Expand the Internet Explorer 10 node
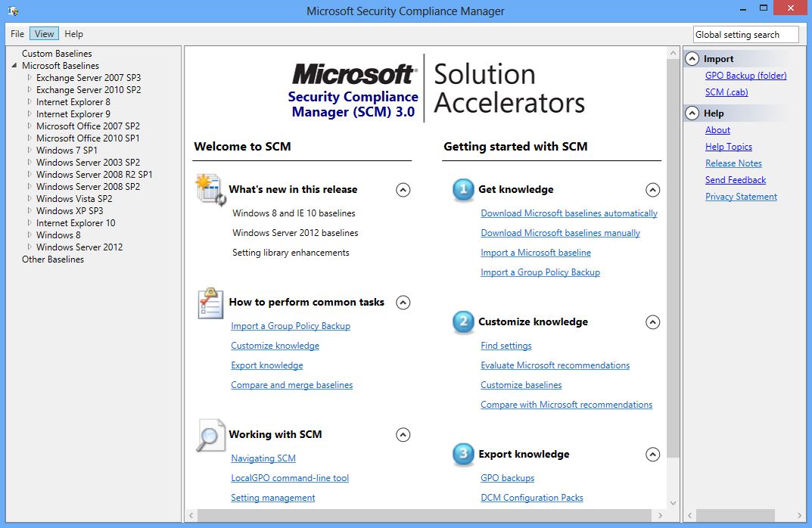Image resolution: width=812 pixels, height=528 pixels. click(30, 222)
